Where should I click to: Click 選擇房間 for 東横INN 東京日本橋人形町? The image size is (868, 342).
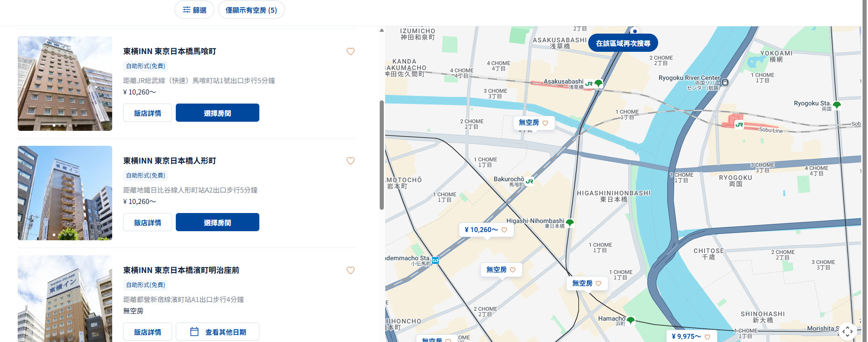(217, 223)
